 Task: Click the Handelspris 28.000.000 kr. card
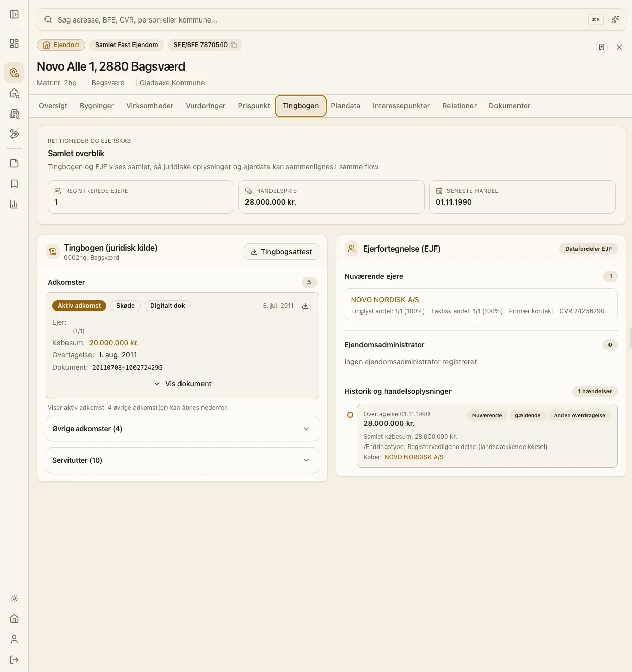(x=331, y=197)
